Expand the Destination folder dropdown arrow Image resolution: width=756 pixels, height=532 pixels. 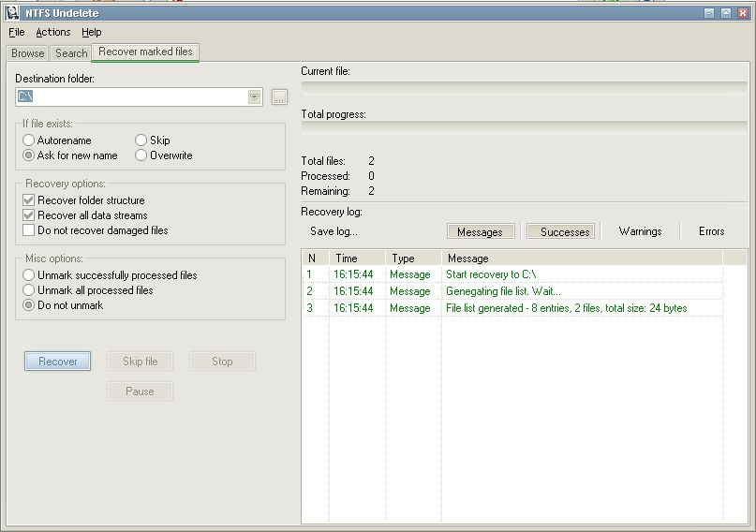point(255,96)
